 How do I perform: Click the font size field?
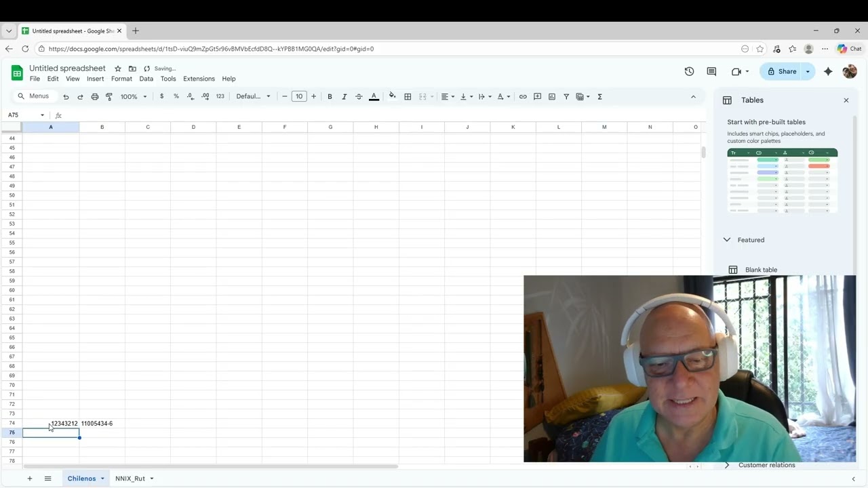(299, 97)
